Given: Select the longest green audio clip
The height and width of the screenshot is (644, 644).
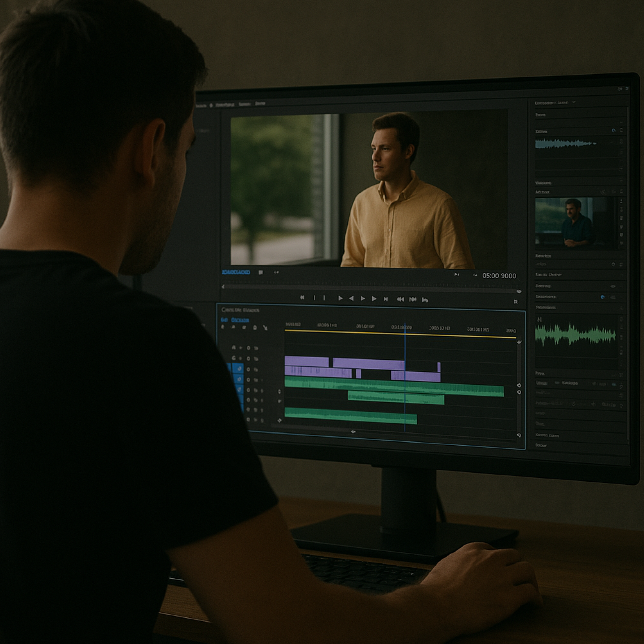Looking at the screenshot, I should coord(394,386).
